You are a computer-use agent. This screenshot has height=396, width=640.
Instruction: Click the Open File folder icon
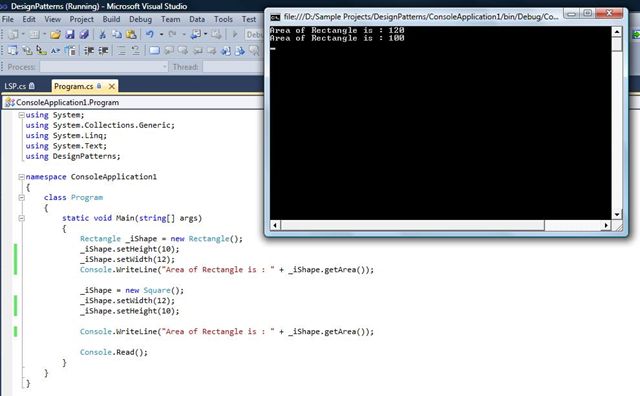point(56,34)
